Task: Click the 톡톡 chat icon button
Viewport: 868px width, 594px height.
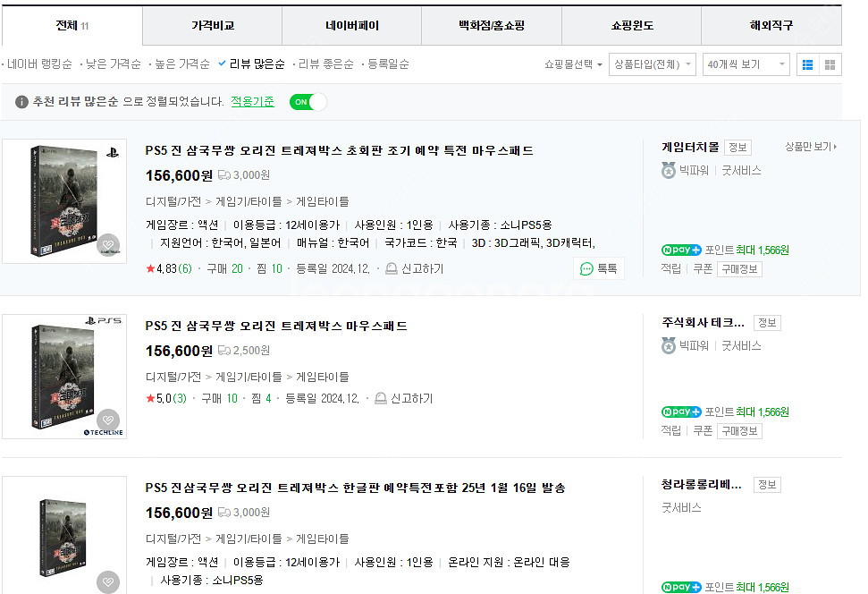Action: (x=598, y=268)
